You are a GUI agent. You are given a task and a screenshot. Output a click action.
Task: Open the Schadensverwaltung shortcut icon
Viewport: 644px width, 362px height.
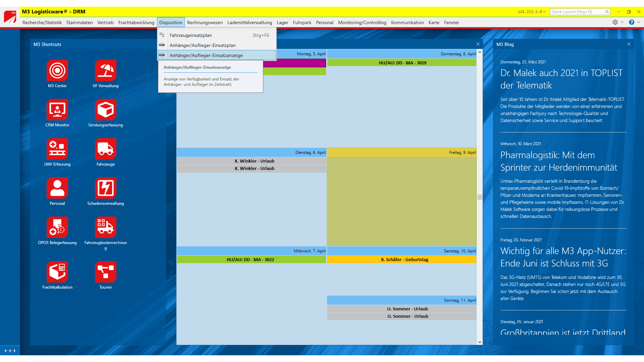106,188
